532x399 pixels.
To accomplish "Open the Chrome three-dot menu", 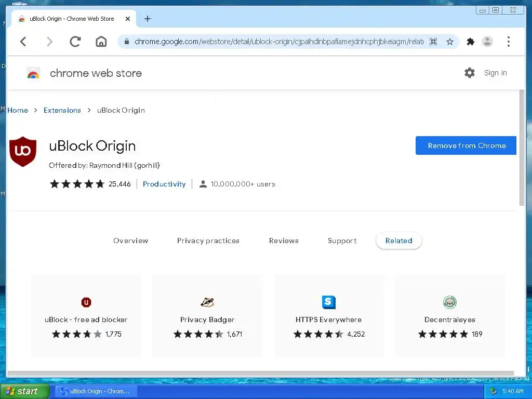I will (x=508, y=42).
